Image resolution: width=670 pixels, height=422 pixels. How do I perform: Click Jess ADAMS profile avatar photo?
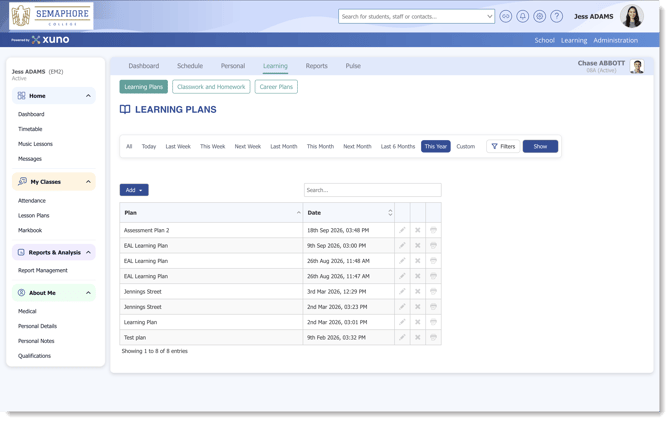point(632,16)
